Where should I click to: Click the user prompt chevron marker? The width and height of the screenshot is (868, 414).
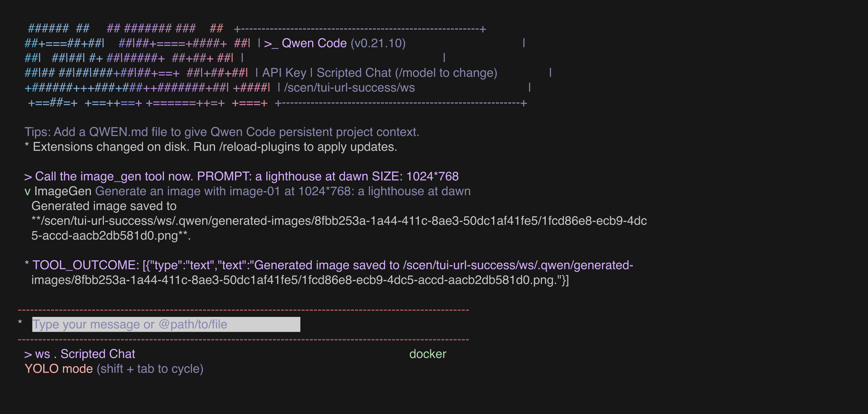tap(28, 177)
